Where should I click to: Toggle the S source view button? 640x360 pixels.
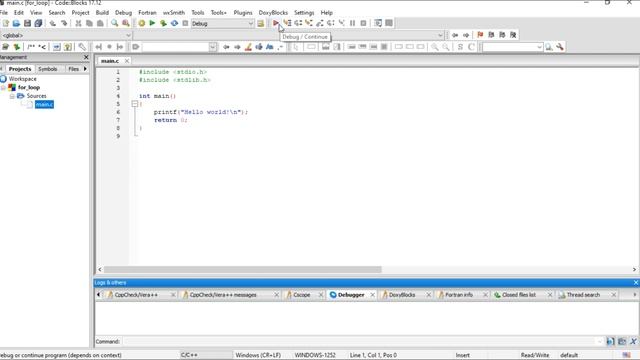pos(460,47)
